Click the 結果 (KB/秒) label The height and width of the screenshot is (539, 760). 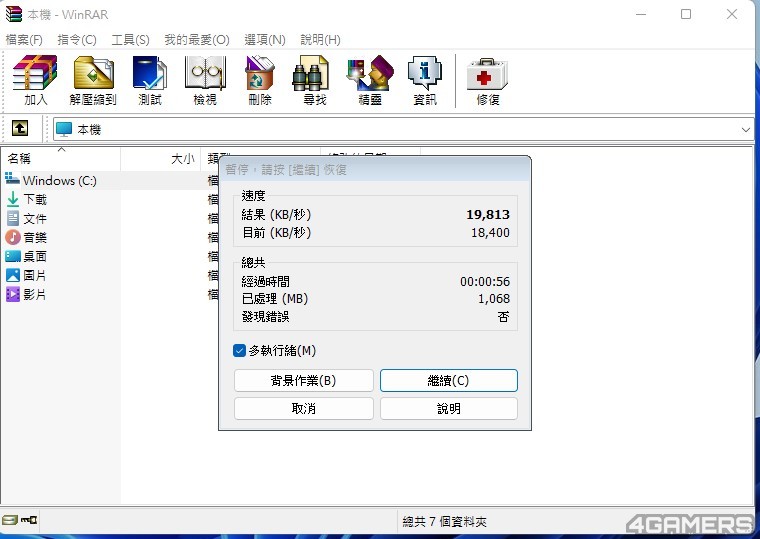[x=276, y=214]
